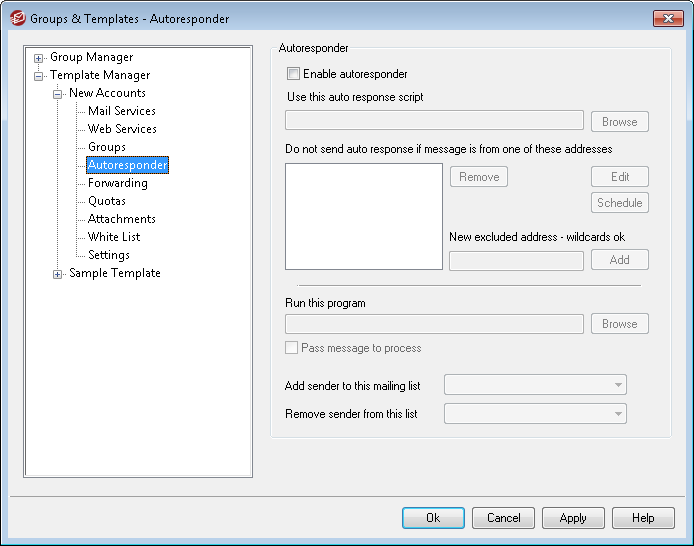Click the Help button
Image resolution: width=694 pixels, height=546 pixels.
point(643,518)
